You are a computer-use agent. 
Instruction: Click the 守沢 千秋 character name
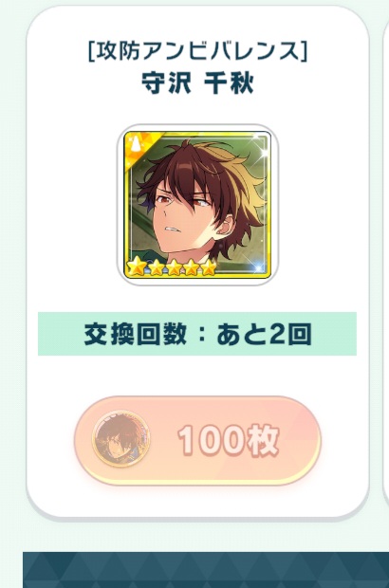pyautogui.click(x=197, y=83)
